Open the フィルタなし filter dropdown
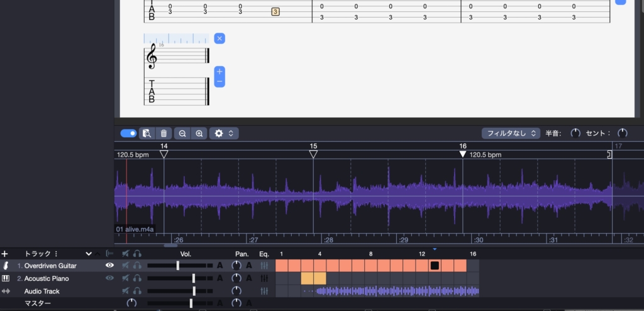The width and height of the screenshot is (644, 311). coord(511,133)
